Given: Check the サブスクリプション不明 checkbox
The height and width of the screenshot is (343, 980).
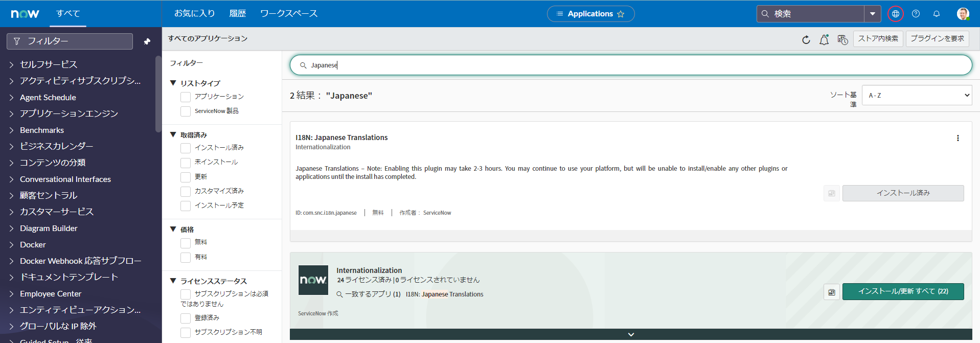Looking at the screenshot, I should 186,333.
